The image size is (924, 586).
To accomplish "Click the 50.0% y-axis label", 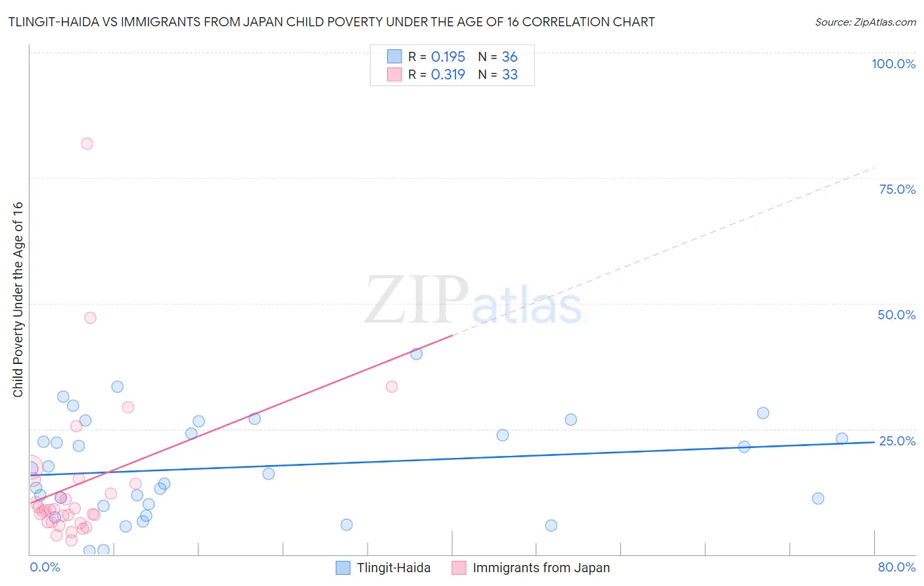I will coord(896,315).
